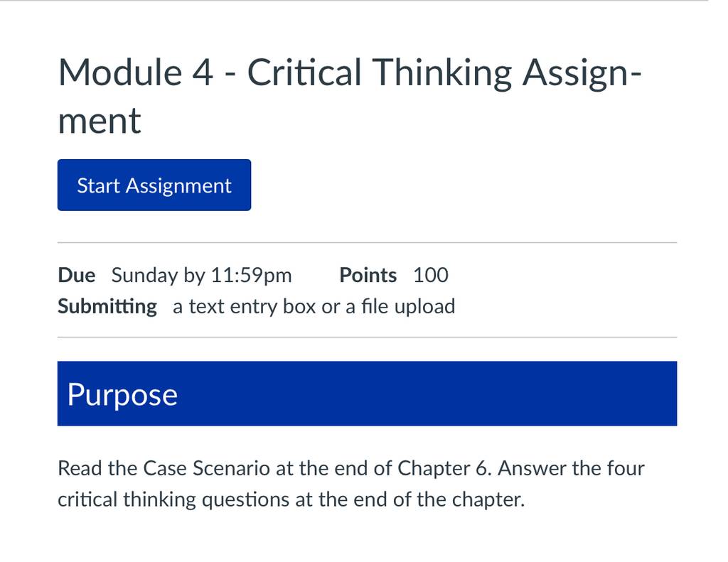Click the divider line below Submitting

coord(368,337)
